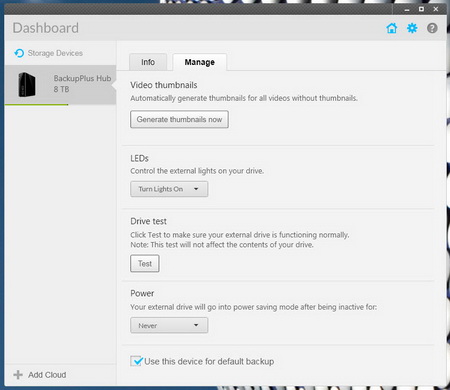Viewport: 450px width, 390px height.
Task: Click the Storage Devices label
Action: [55, 53]
